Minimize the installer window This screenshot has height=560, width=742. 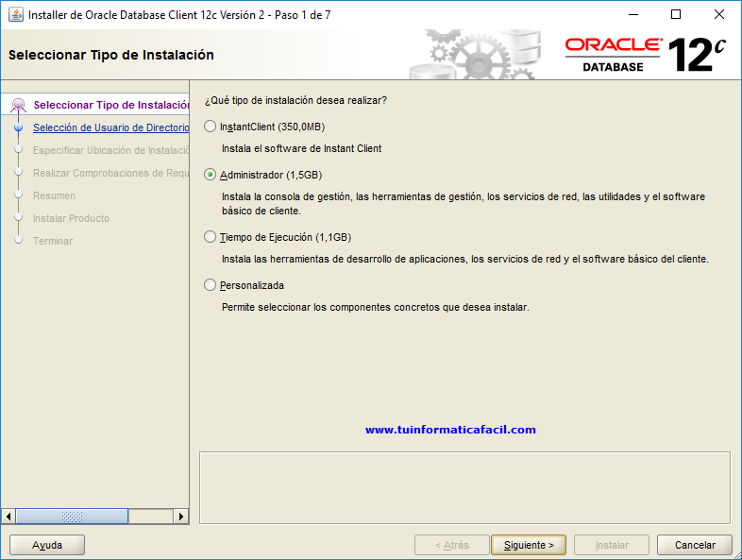click(633, 14)
